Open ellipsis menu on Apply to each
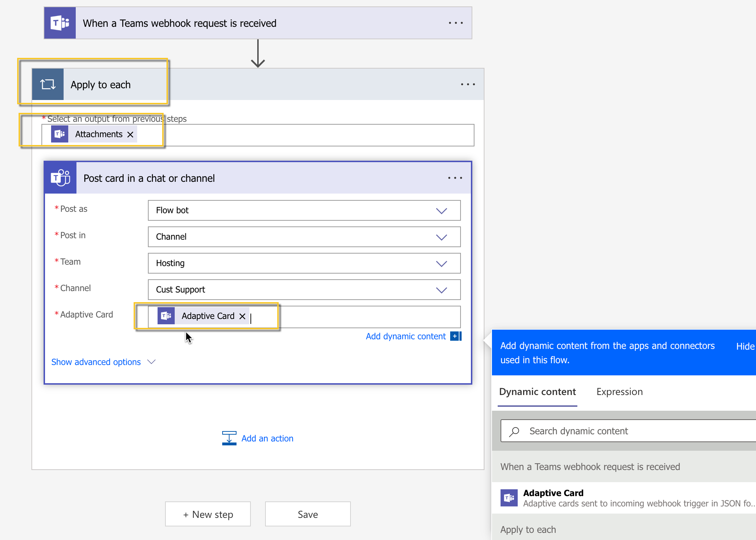Viewport: 756px width, 540px height. [x=468, y=85]
